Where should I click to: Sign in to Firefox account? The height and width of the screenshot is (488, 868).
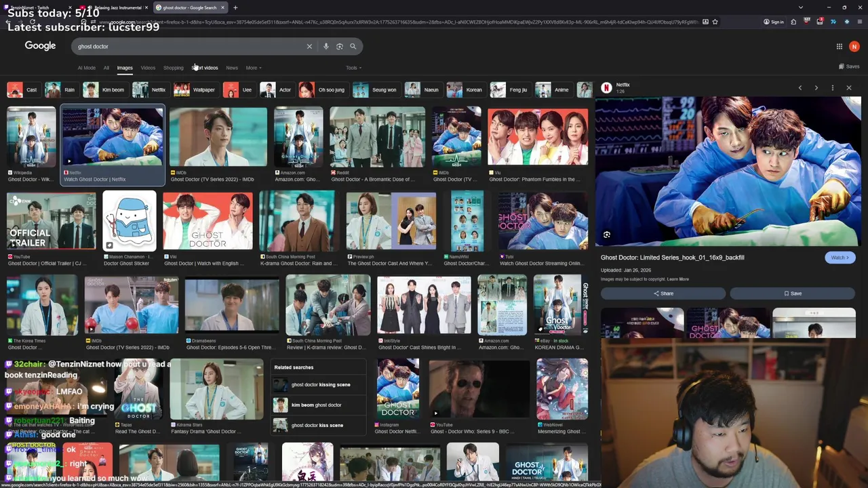point(773,22)
